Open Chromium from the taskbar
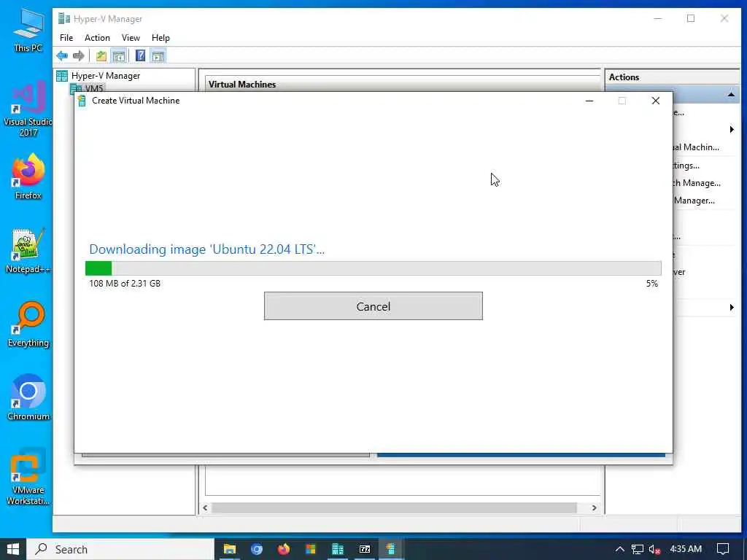Screen dimensions: 747x560 click(257, 549)
